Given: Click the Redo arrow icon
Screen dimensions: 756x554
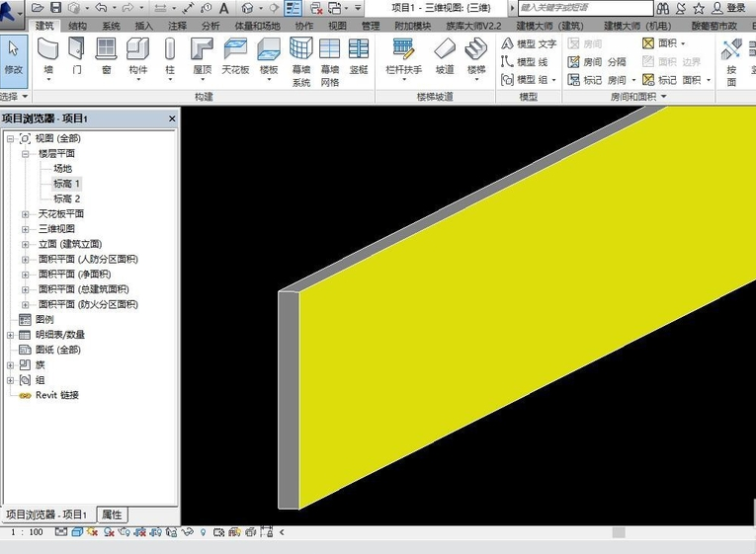Looking at the screenshot, I should click(x=128, y=8).
